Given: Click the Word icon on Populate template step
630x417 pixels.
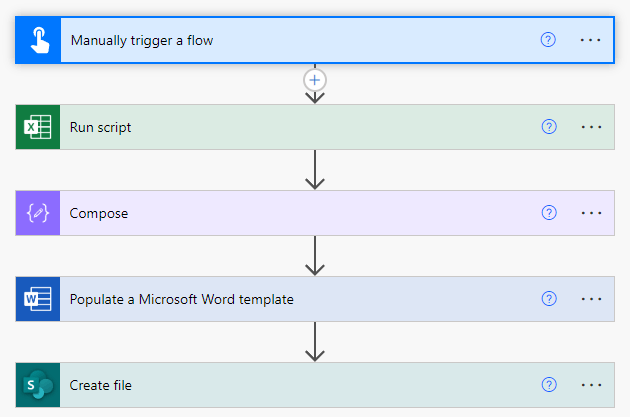Looking at the screenshot, I should 38,299.
